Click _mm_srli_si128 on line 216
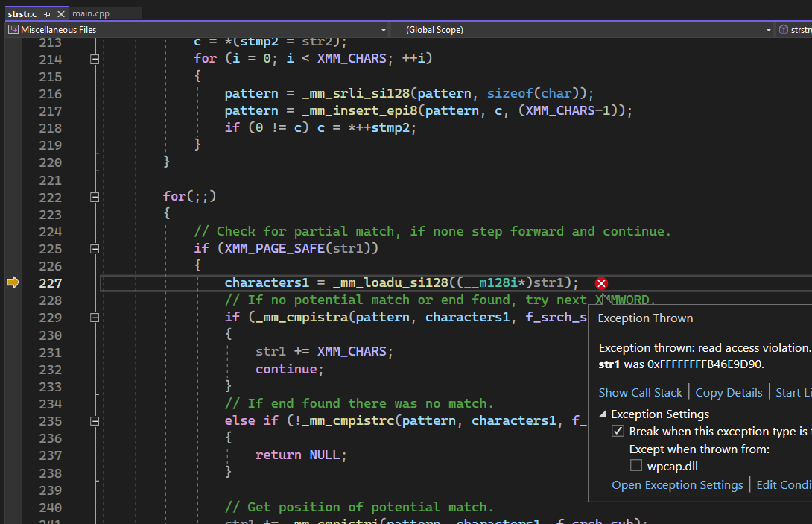812x524 pixels. coord(355,93)
